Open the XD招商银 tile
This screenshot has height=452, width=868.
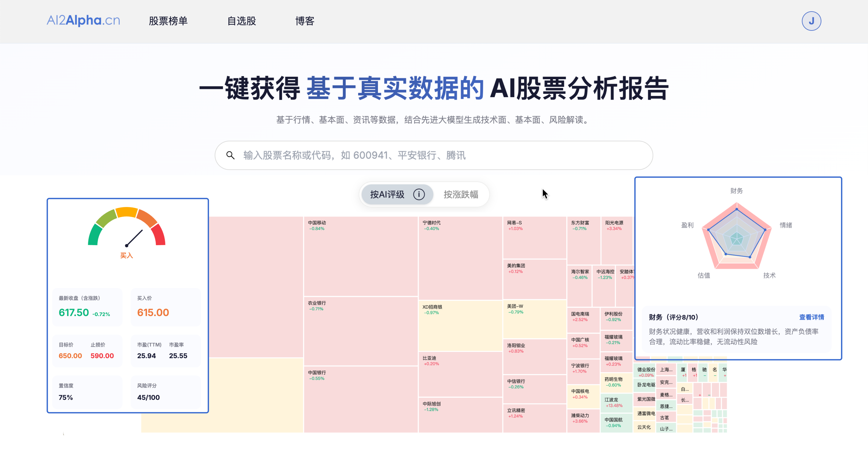[460, 326]
